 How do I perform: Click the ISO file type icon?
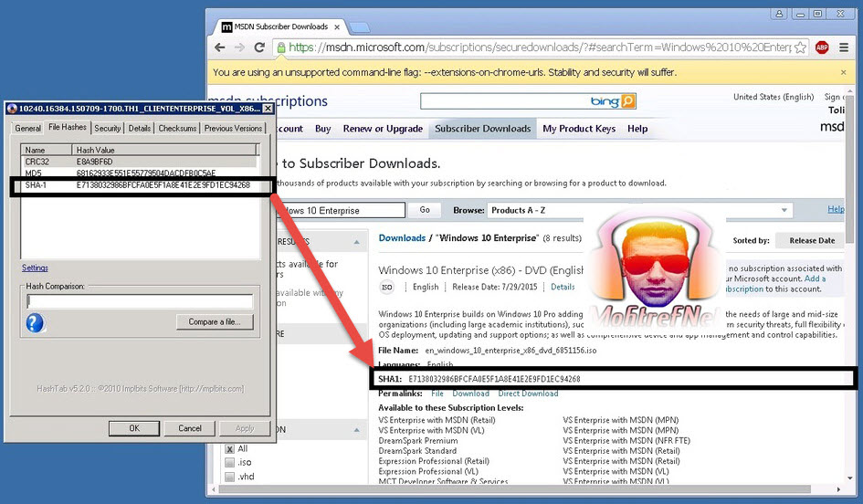click(387, 288)
